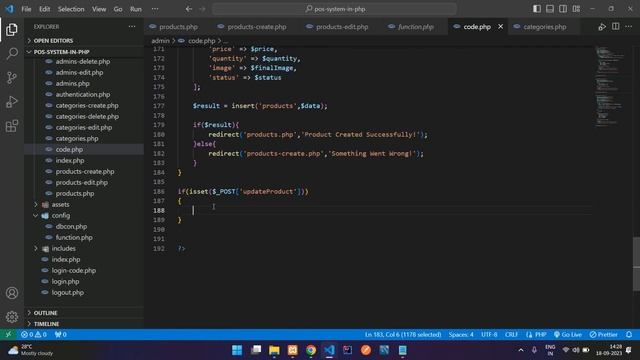The width and height of the screenshot is (640, 360).
Task: Close the code.php tab
Action: click(x=500, y=27)
